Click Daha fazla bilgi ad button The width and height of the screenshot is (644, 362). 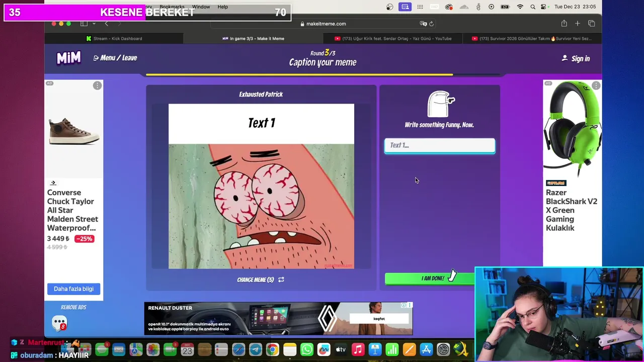[73, 289]
